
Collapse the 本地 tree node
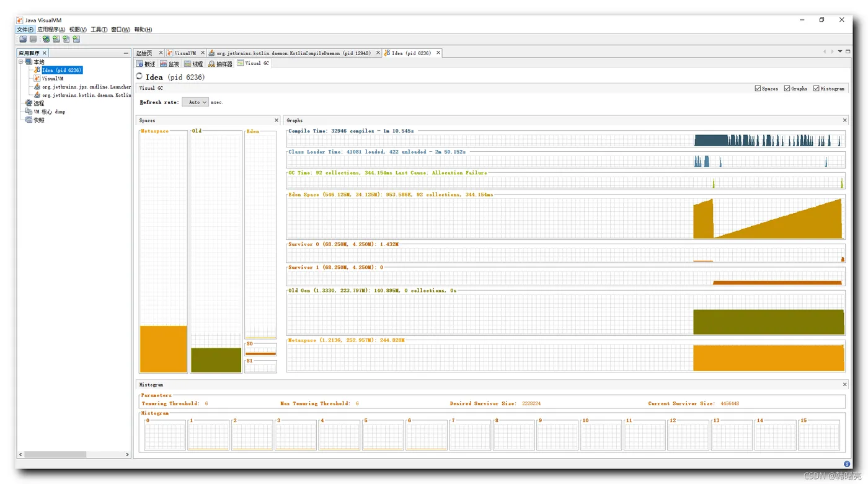point(20,62)
